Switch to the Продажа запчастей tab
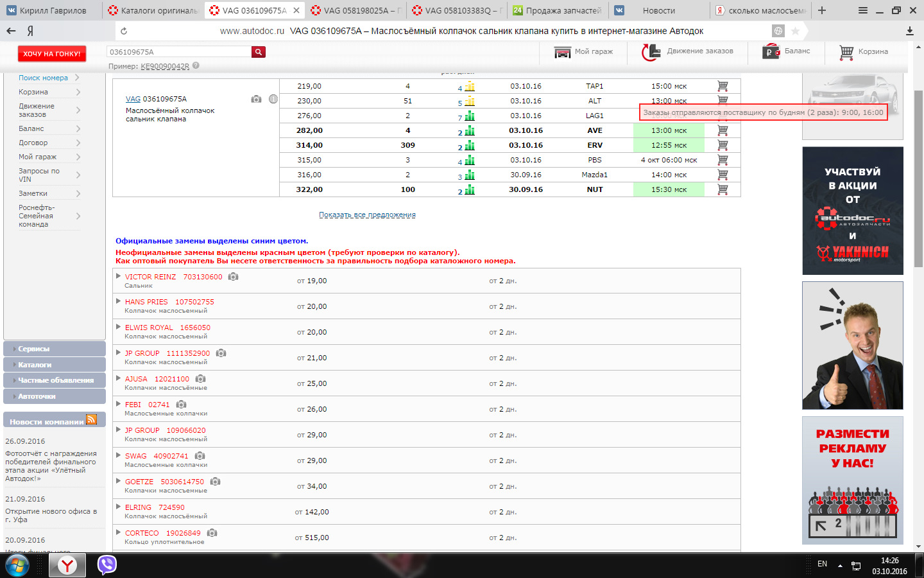924x578 pixels. (558, 10)
